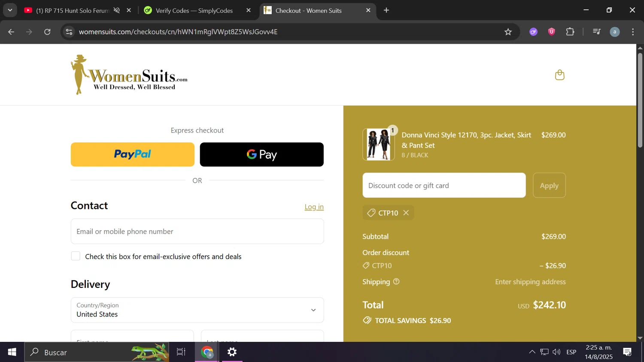This screenshot has width=644, height=362.
Task: Open a new browser tab
Action: click(x=386, y=10)
